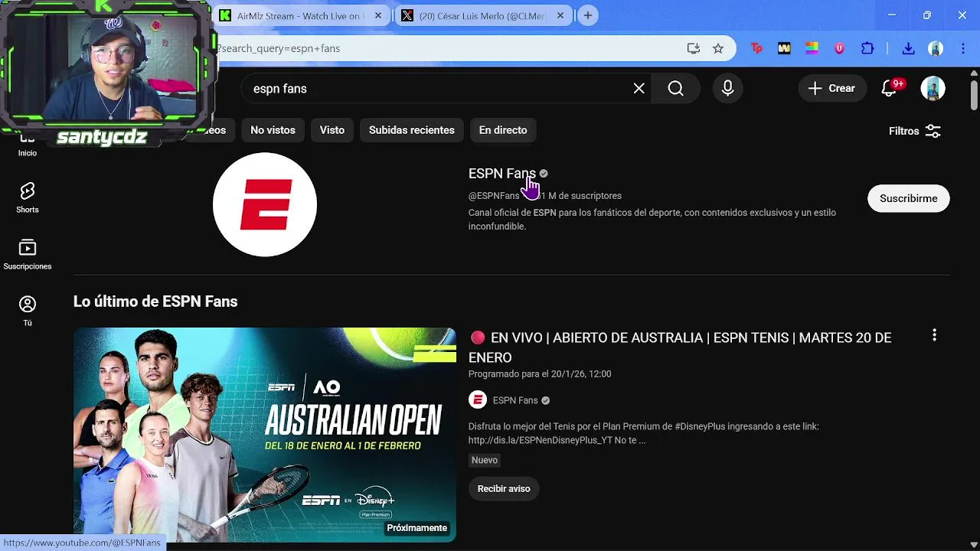Click ESPN Fans name below video title

click(x=515, y=400)
